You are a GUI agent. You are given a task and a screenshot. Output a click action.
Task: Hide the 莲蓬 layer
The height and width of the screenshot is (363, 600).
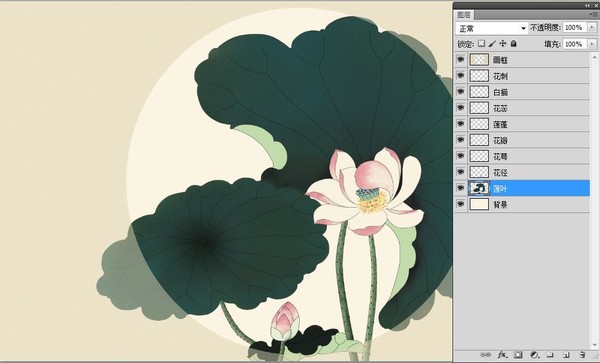[461, 124]
